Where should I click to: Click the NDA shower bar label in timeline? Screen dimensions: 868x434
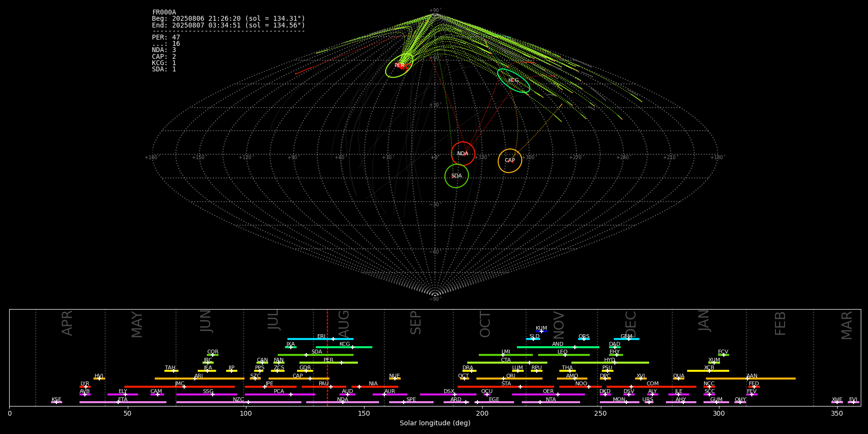(343, 399)
